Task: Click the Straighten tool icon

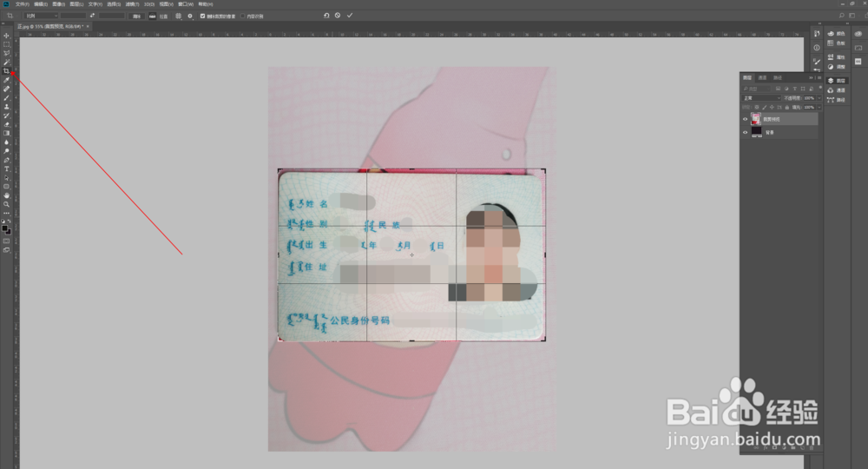Action: 152,16
